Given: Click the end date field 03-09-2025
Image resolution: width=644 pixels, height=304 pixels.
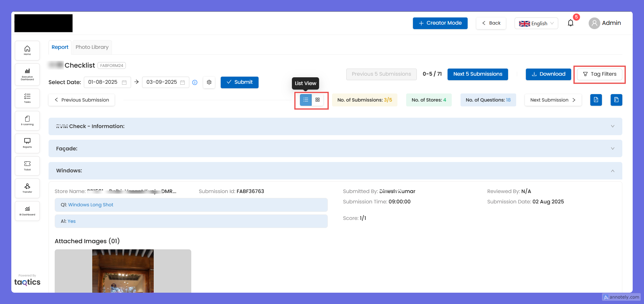Looking at the screenshot, I should [166, 82].
